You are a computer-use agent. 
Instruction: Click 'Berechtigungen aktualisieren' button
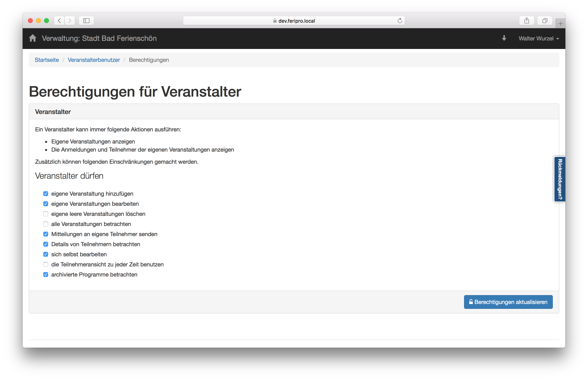pos(508,302)
